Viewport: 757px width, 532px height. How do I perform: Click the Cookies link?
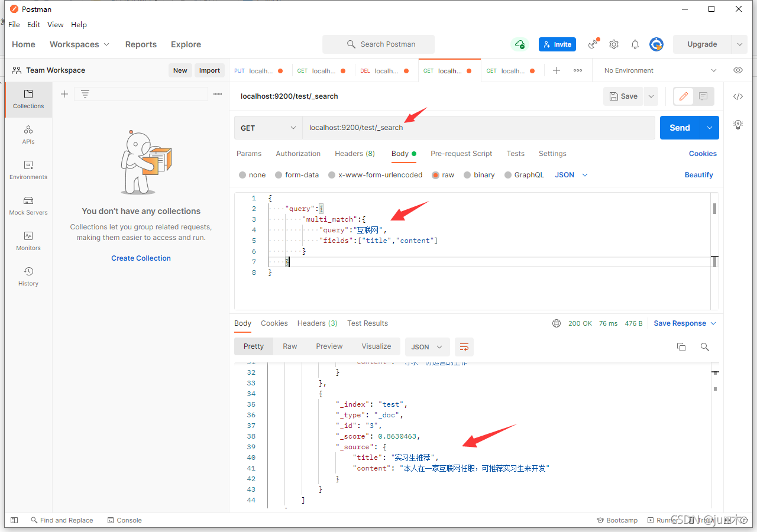click(x=703, y=154)
